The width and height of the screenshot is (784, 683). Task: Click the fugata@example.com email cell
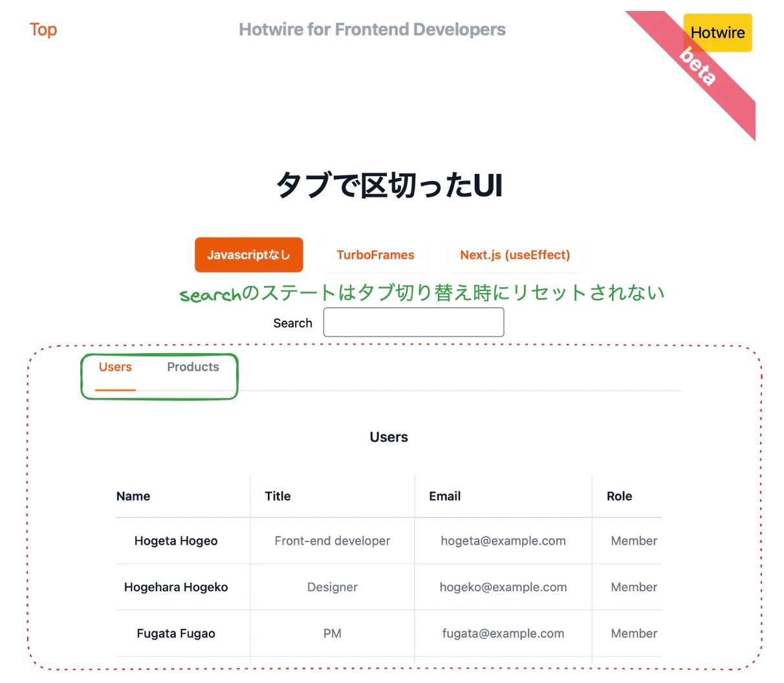tap(503, 634)
